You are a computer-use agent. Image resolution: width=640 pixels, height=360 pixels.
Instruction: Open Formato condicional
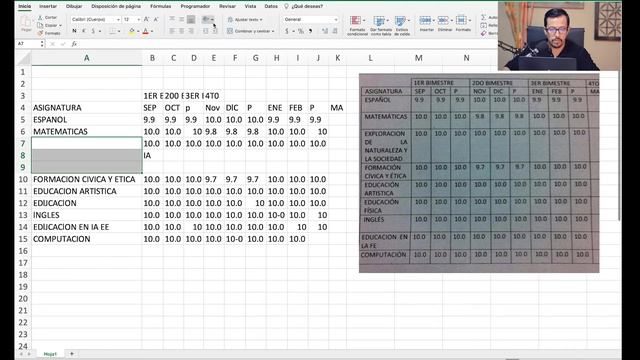357,26
